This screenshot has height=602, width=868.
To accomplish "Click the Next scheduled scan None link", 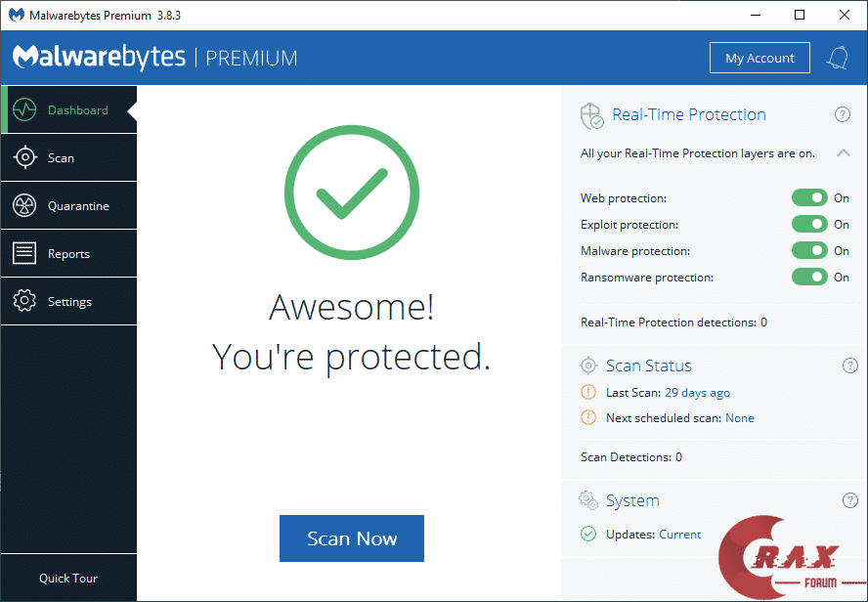I will coord(740,418).
